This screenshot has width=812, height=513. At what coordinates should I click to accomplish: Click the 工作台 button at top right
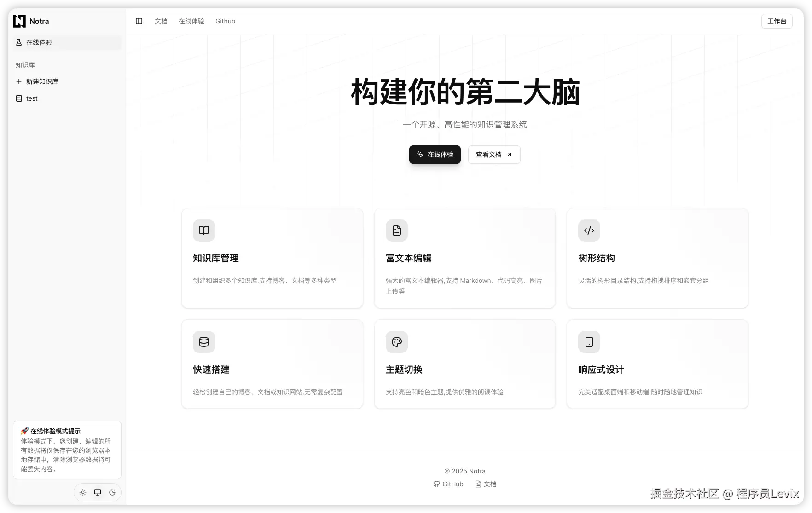pyautogui.click(x=777, y=21)
